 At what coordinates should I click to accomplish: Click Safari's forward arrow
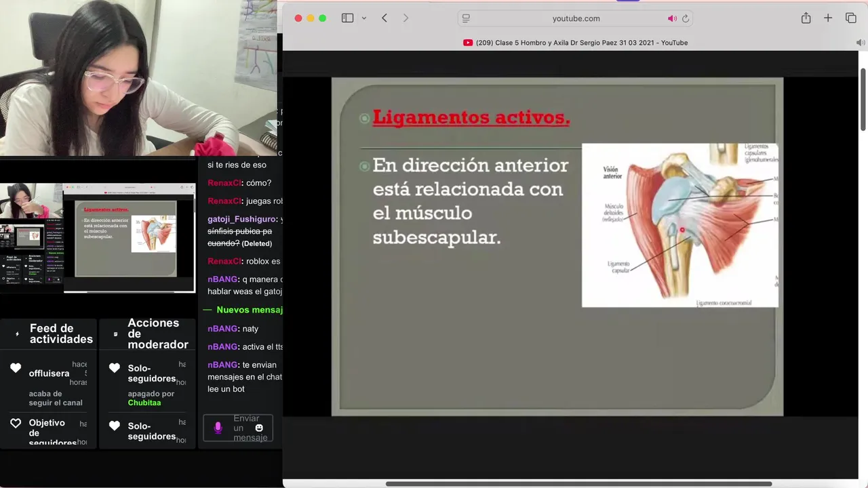pos(406,18)
